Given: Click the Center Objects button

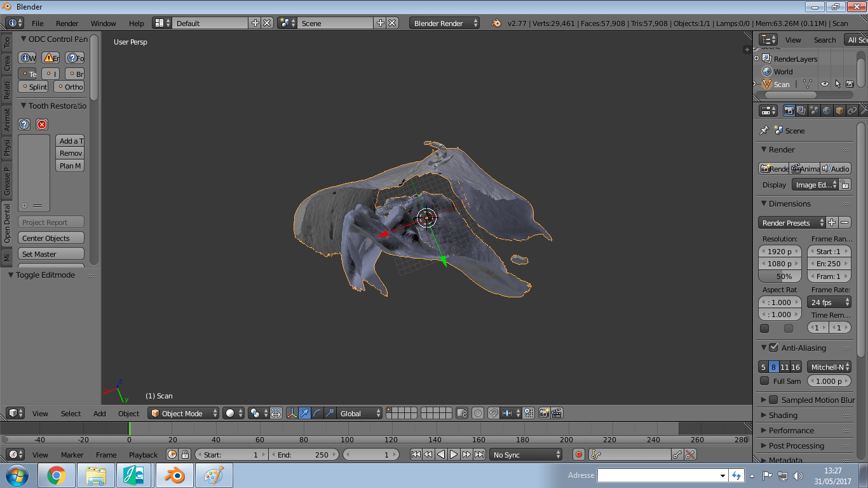Looking at the screenshot, I should pos(51,238).
